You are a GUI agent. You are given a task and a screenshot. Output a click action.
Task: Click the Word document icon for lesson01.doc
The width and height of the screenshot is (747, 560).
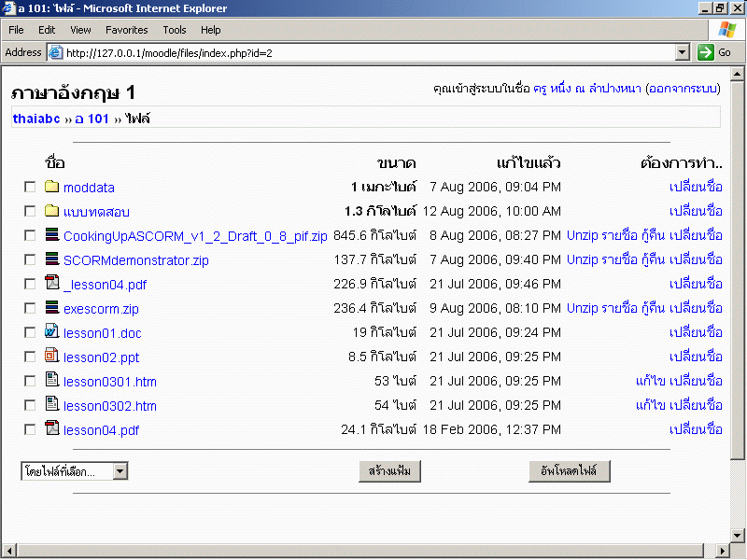[52, 332]
